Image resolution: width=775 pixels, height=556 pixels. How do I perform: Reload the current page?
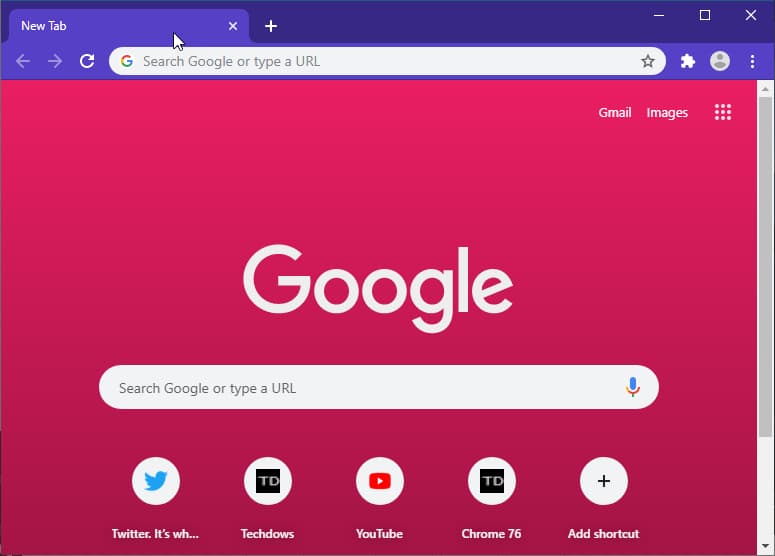click(87, 61)
